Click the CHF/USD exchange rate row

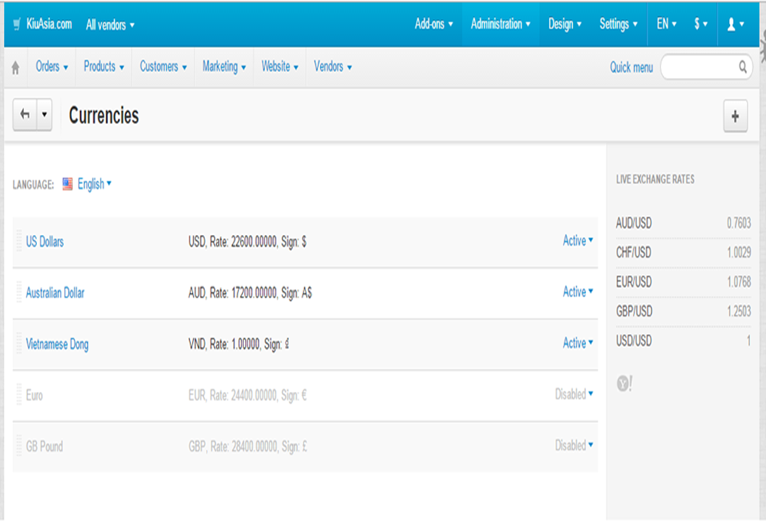[x=683, y=253]
